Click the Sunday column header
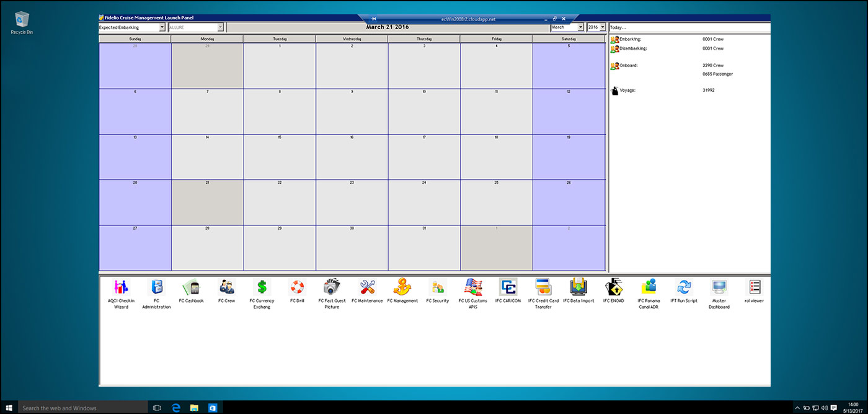868x414 pixels. 135,39
